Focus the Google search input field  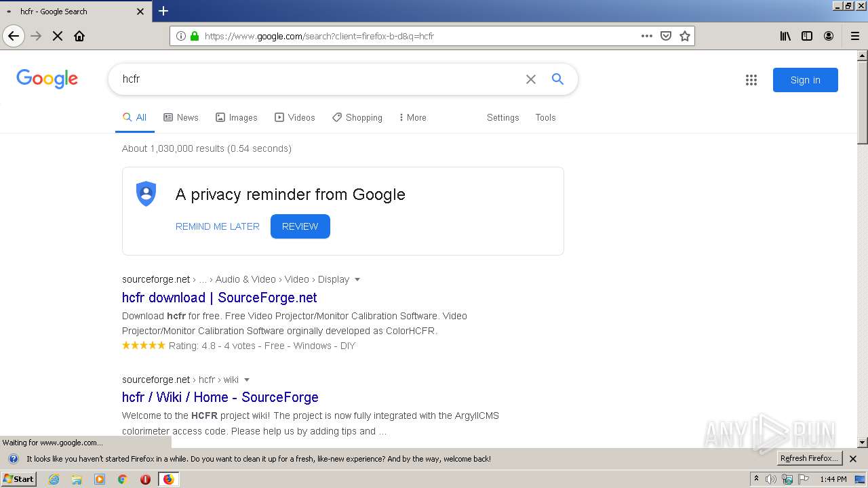tap(319, 79)
